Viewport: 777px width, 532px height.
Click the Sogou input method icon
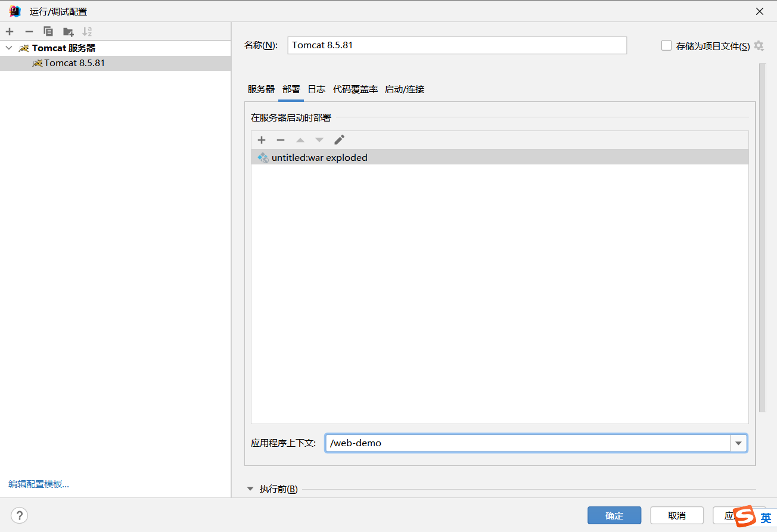(x=745, y=517)
